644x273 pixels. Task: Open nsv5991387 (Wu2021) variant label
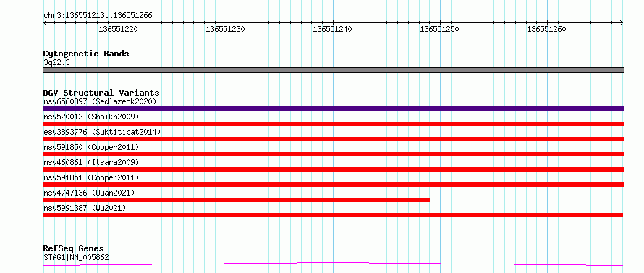tap(85, 208)
